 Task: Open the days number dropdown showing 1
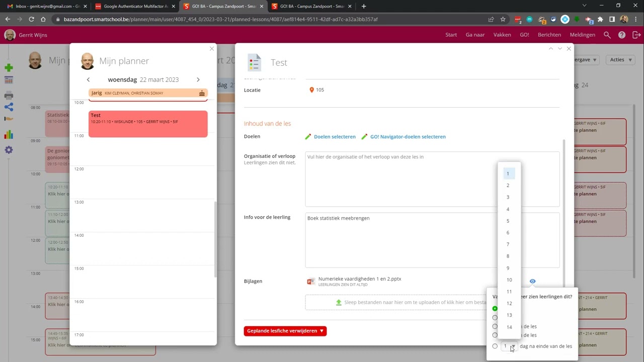pyautogui.click(x=509, y=346)
